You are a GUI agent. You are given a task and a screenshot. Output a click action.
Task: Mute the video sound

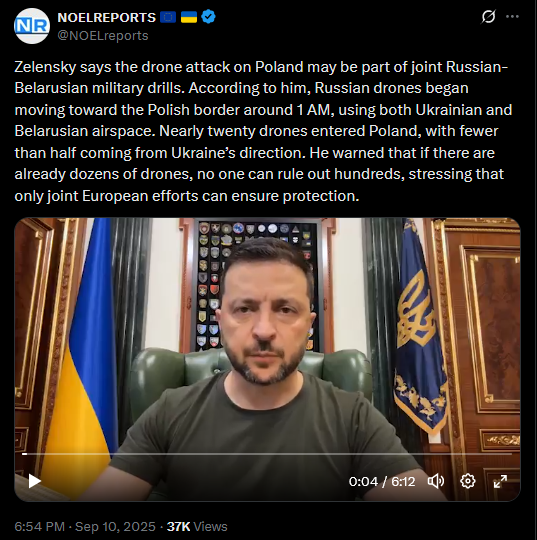click(x=436, y=481)
